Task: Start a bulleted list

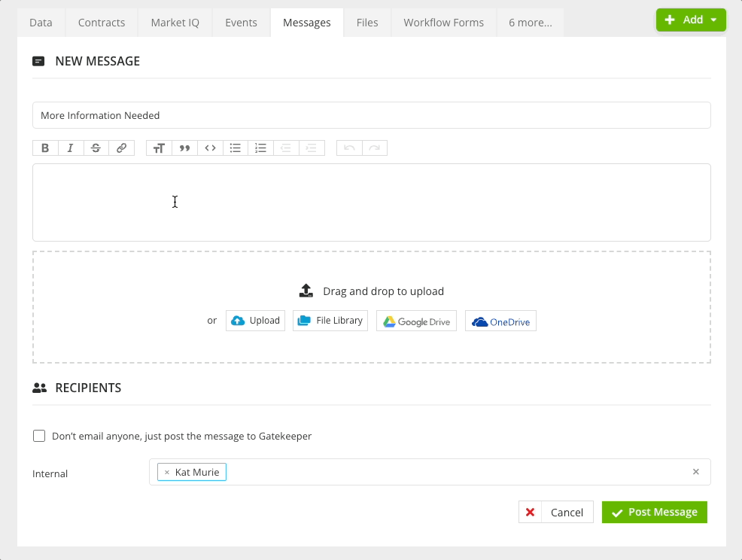Action: click(236, 148)
